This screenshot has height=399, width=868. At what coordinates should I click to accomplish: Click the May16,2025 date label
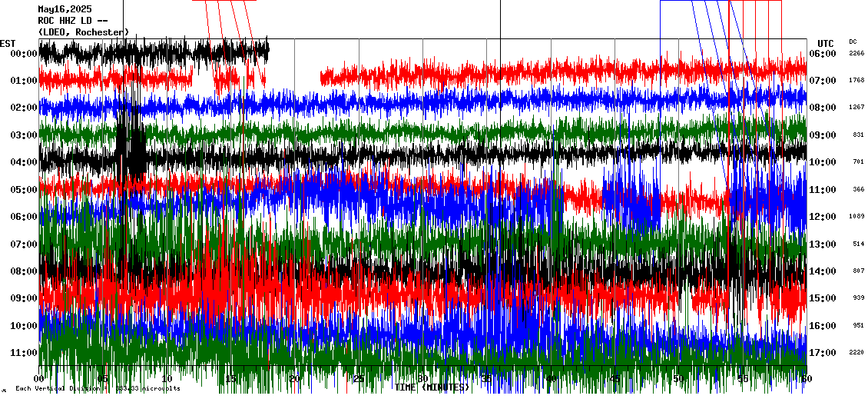tap(65, 9)
